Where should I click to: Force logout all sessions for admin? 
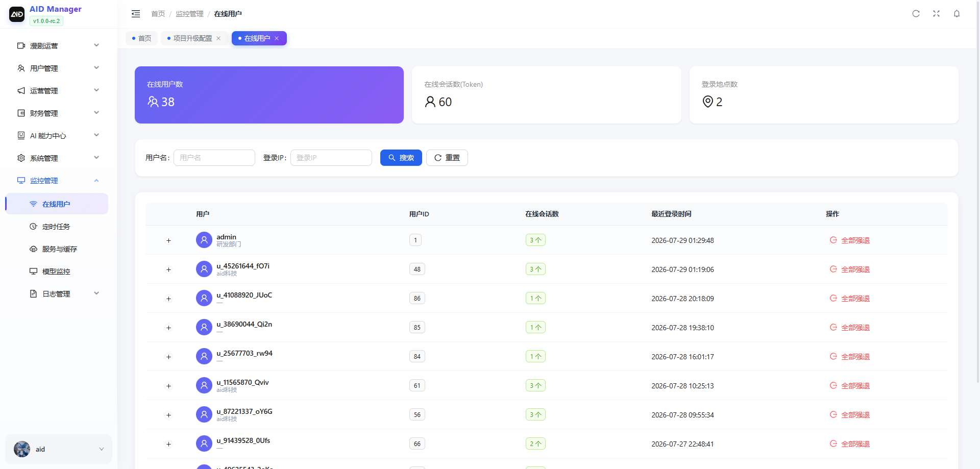(x=850, y=240)
